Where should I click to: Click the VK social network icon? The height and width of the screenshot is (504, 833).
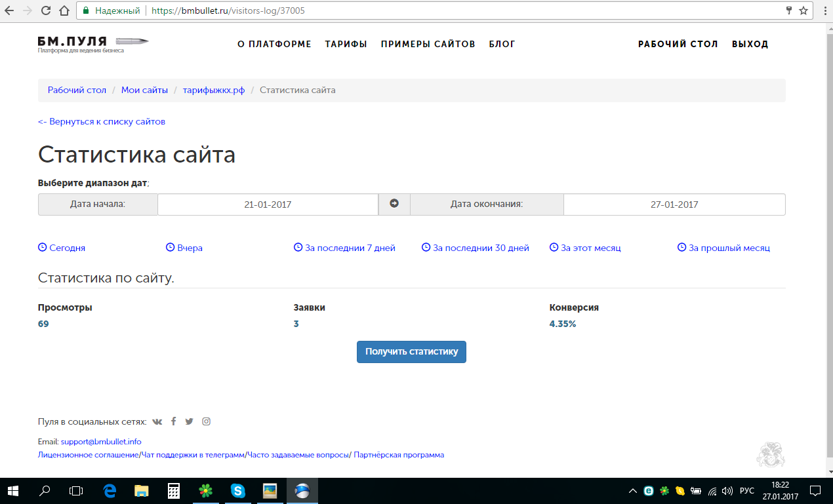tap(157, 421)
